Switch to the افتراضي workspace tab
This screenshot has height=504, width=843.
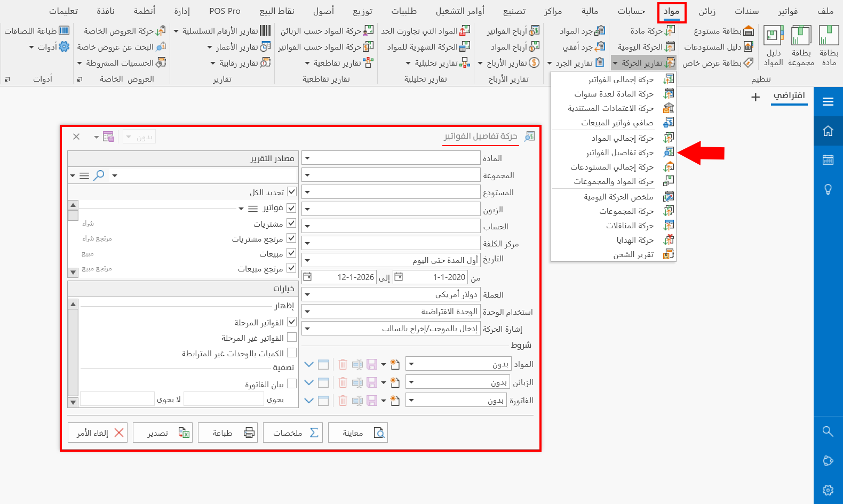(x=789, y=96)
